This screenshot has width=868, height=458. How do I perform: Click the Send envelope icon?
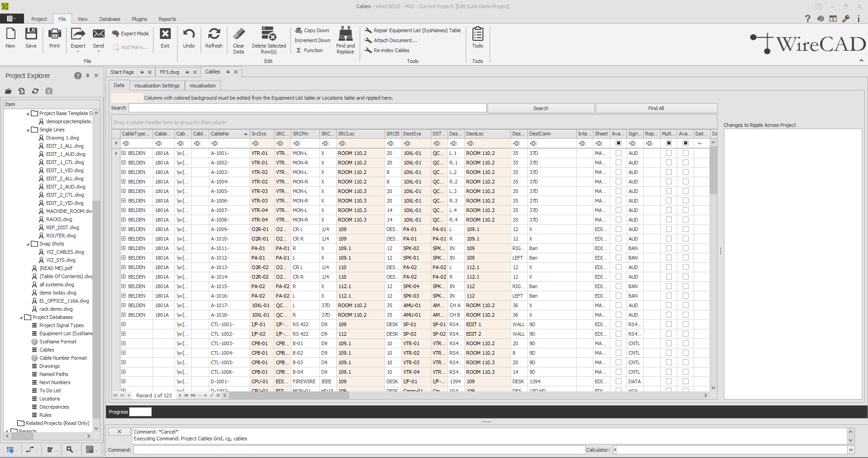click(98, 34)
